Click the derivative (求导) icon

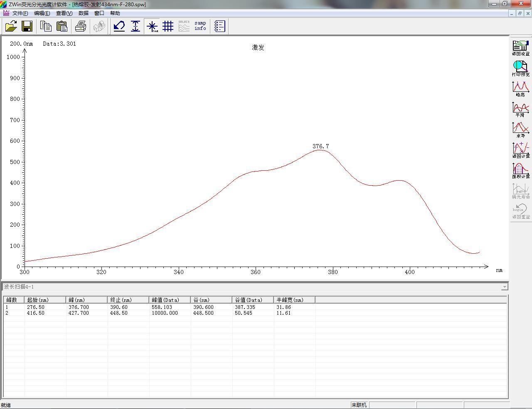click(521, 130)
